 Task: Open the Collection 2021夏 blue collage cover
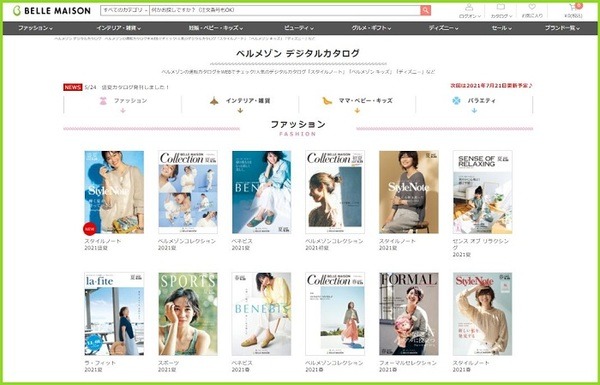(188, 192)
